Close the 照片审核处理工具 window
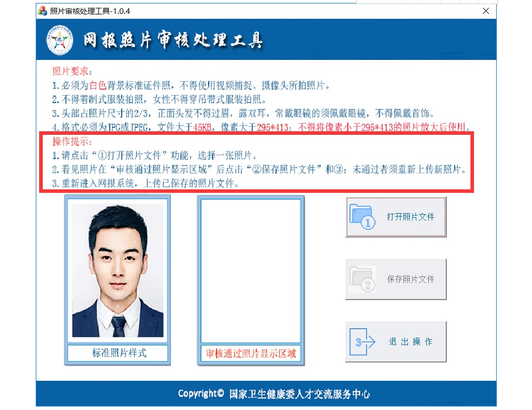 coord(486,11)
